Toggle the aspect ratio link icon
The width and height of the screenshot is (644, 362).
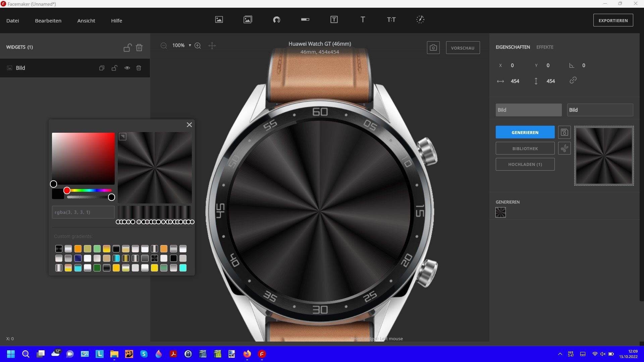click(x=573, y=80)
